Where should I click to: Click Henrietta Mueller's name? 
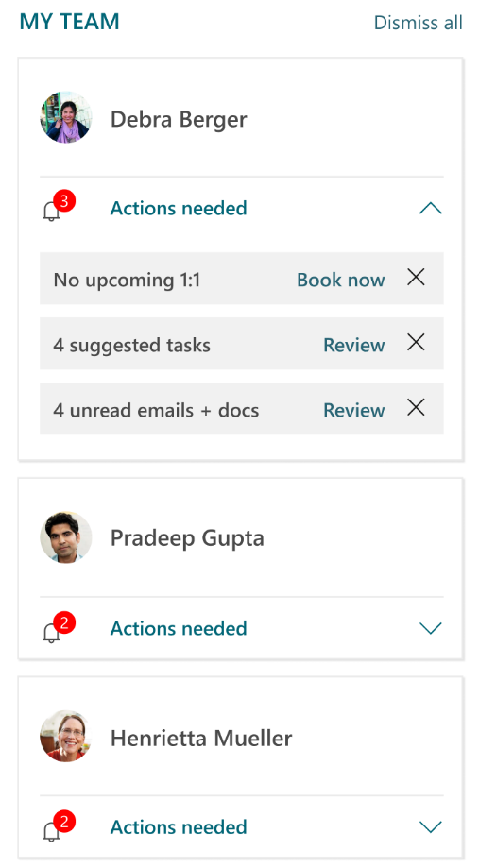201,738
